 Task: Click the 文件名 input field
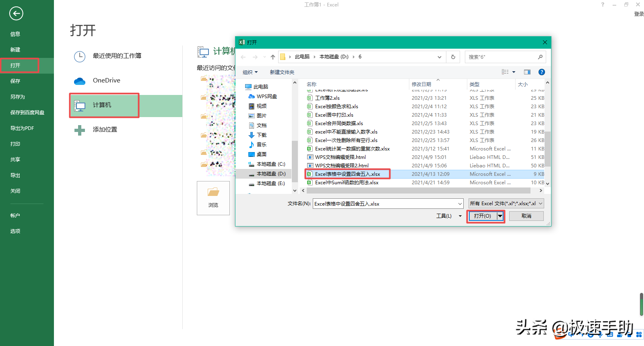[x=388, y=204]
